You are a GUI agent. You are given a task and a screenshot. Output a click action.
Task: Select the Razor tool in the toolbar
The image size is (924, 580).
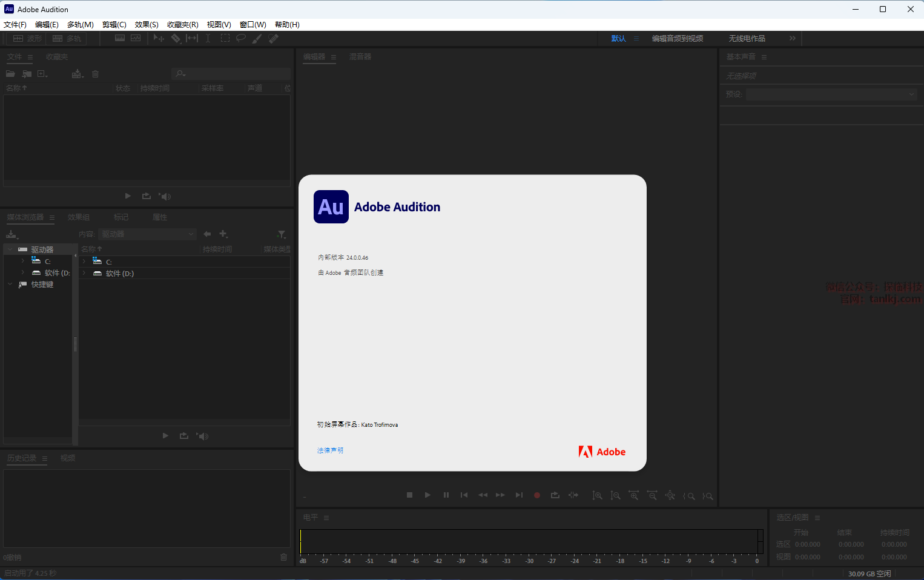(x=176, y=38)
